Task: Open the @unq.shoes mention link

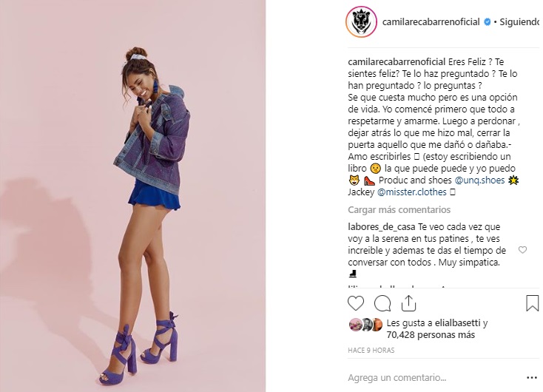Action: pyautogui.click(x=479, y=180)
